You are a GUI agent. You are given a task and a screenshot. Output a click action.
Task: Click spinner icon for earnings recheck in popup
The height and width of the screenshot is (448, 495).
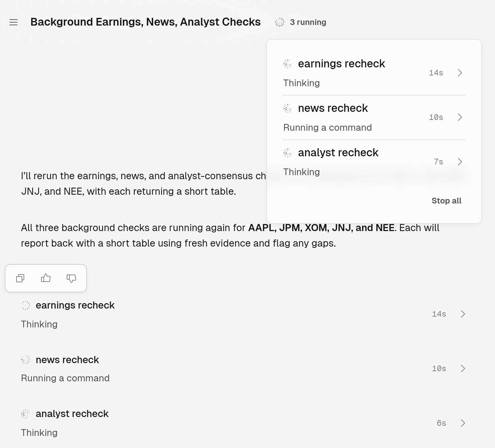tap(288, 64)
